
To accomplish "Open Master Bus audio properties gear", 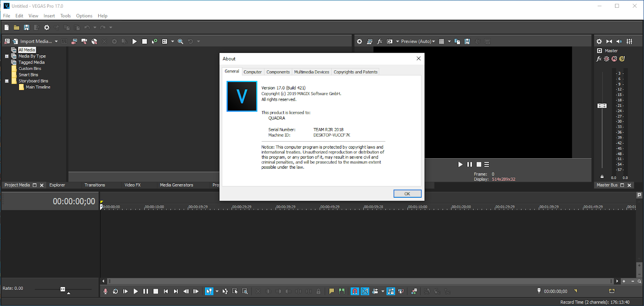I will pos(599,41).
